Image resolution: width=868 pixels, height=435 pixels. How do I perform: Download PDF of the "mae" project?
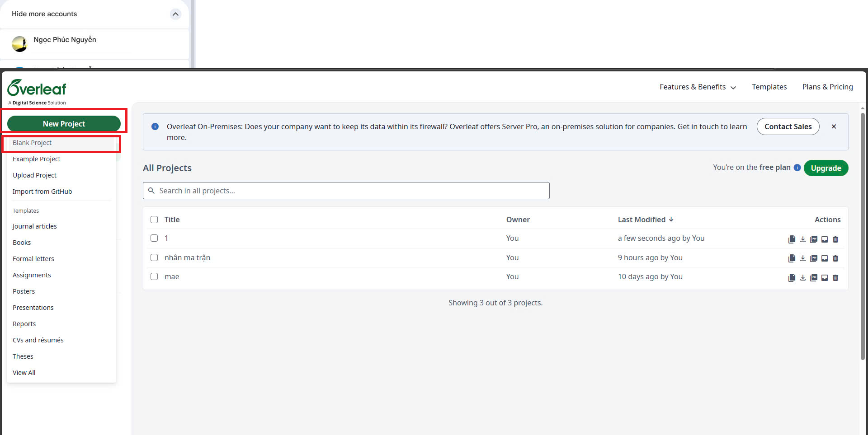pyautogui.click(x=813, y=278)
